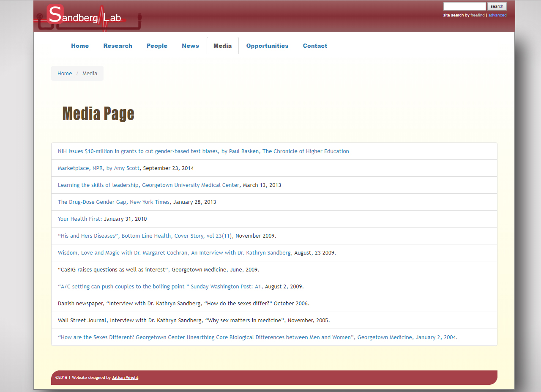The height and width of the screenshot is (392, 541).
Task: Open the Opportunities tab
Action: click(x=267, y=46)
